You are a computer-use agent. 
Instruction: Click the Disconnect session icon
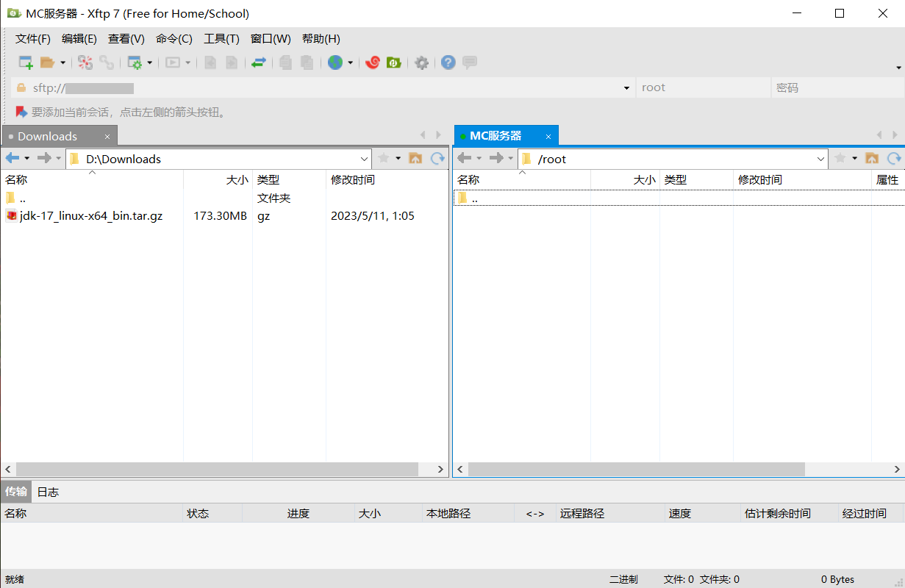coord(107,63)
